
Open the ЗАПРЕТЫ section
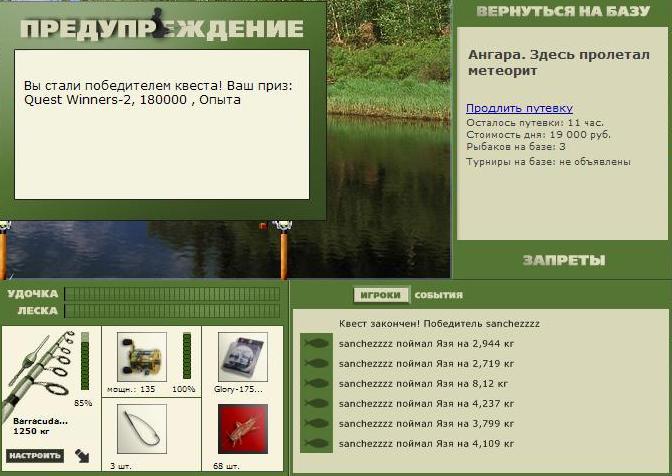564,260
